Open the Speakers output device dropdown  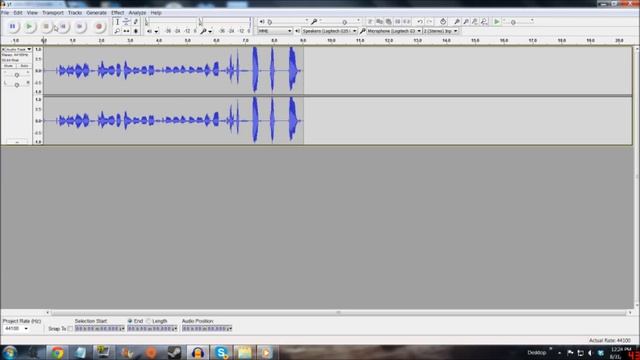(x=329, y=31)
